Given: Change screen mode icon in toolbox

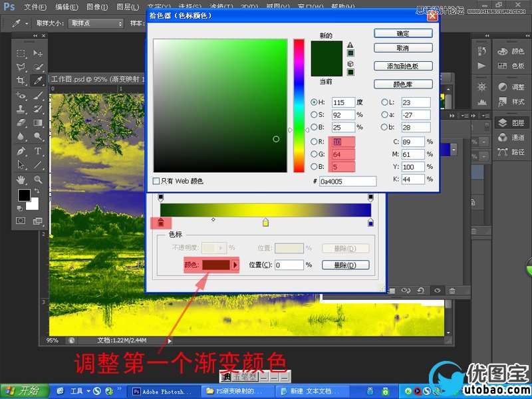Looking at the screenshot, I should (37, 221).
